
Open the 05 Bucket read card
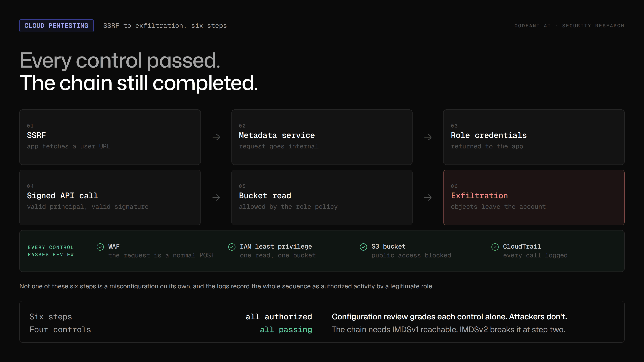tap(322, 198)
